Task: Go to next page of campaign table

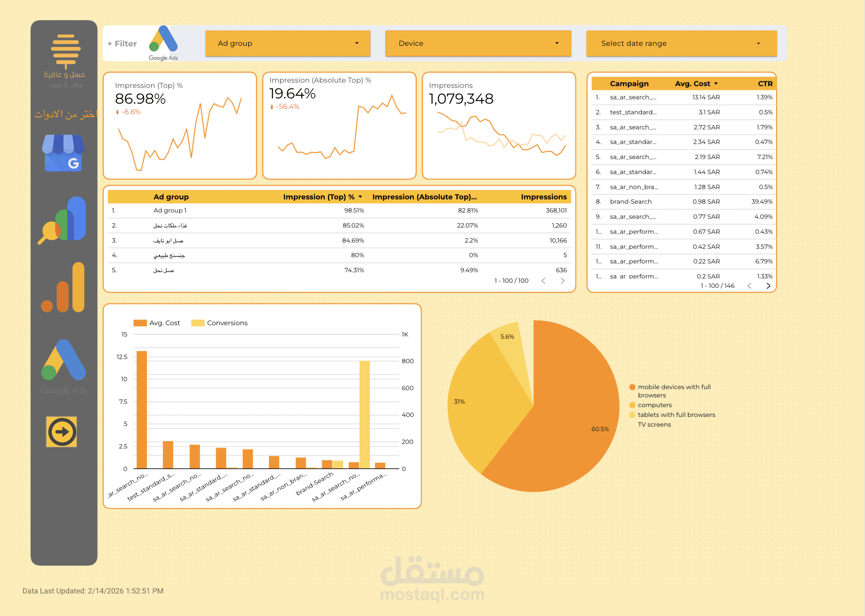Action: point(768,286)
